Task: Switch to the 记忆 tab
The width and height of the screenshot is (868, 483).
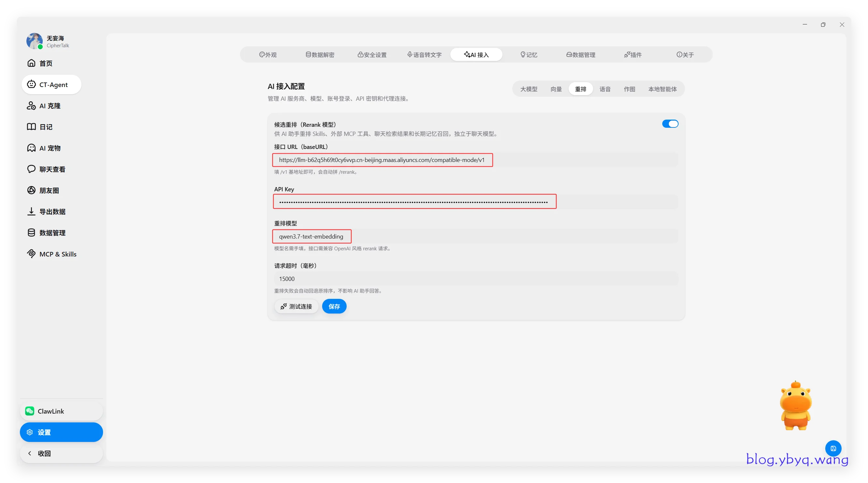Action: point(529,54)
